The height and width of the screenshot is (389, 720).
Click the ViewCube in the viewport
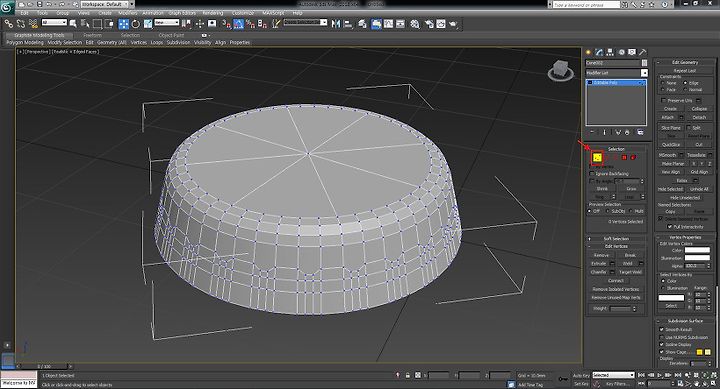pyautogui.click(x=560, y=70)
